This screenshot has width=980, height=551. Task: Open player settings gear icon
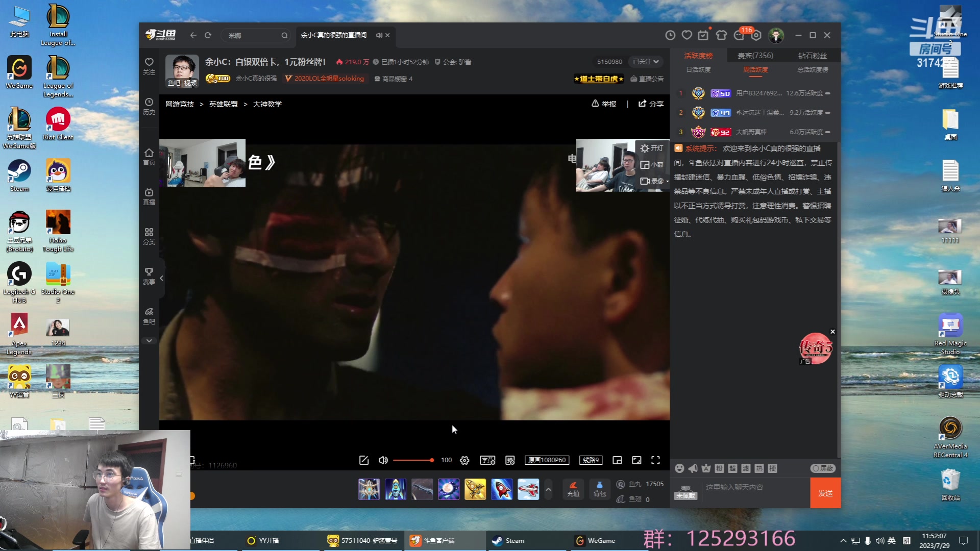[464, 460]
